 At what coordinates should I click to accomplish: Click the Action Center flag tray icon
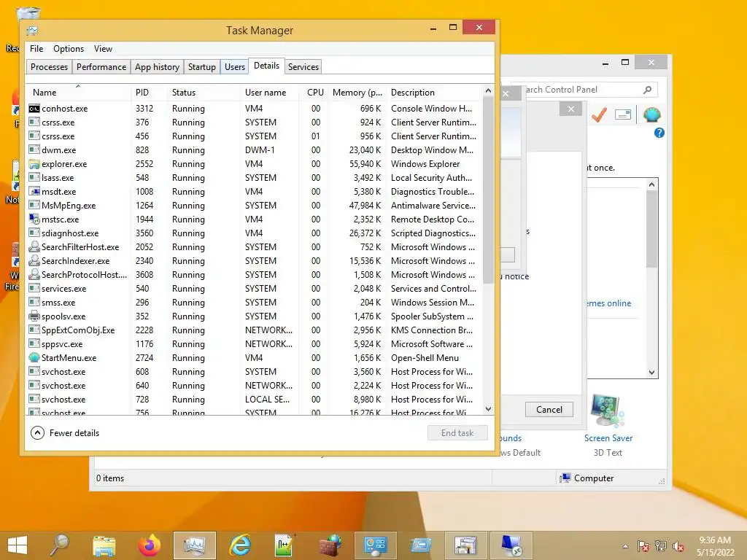point(643,546)
